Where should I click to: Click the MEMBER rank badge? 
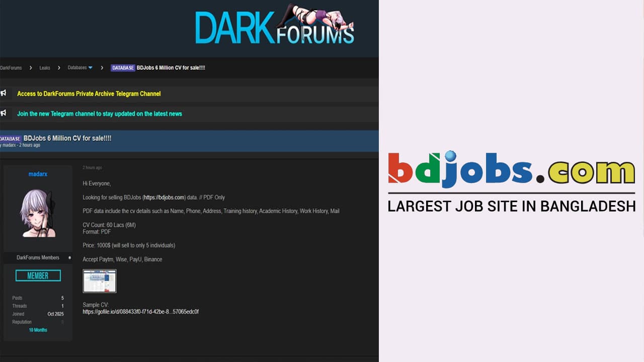pos(38,276)
